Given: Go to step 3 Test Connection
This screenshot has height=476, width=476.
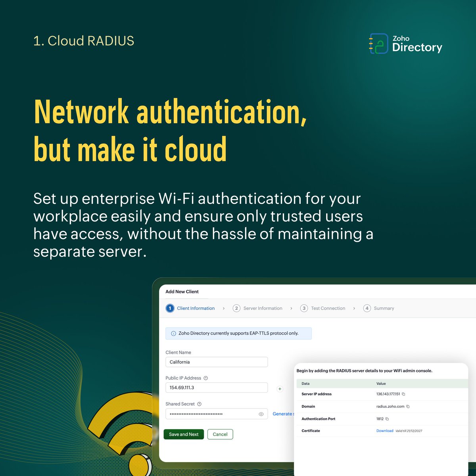Looking at the screenshot, I should [322, 308].
